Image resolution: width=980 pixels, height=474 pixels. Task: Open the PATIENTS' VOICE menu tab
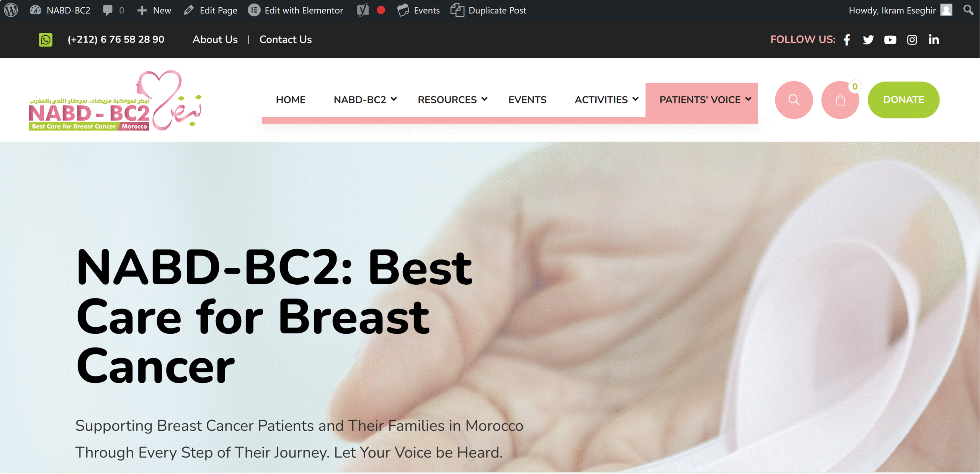pos(702,100)
